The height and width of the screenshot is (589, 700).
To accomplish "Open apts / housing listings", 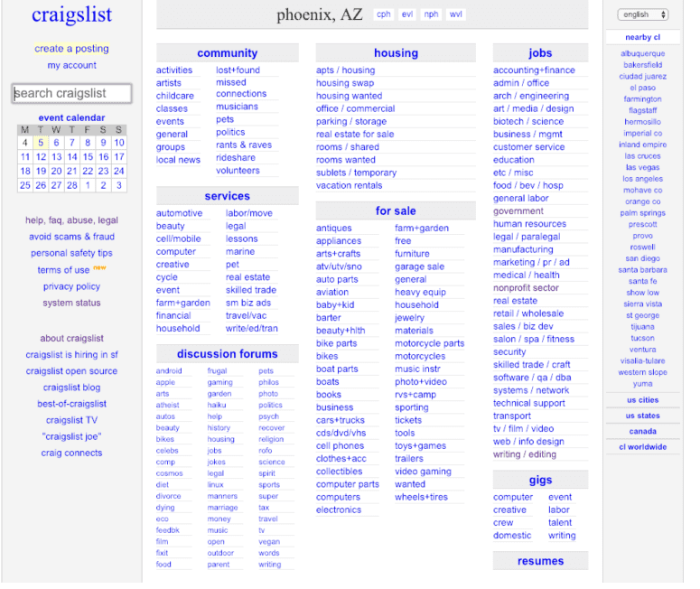I will 346,70.
